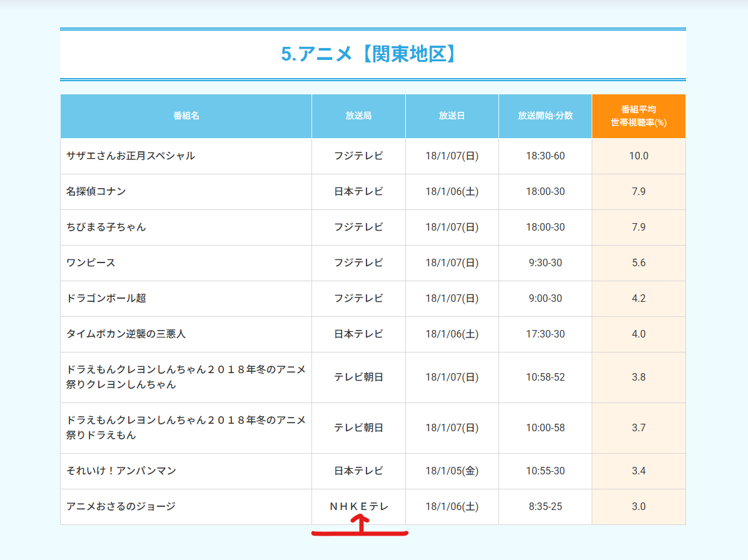
Task: Click the time 18:30-60
Action: click(x=545, y=156)
